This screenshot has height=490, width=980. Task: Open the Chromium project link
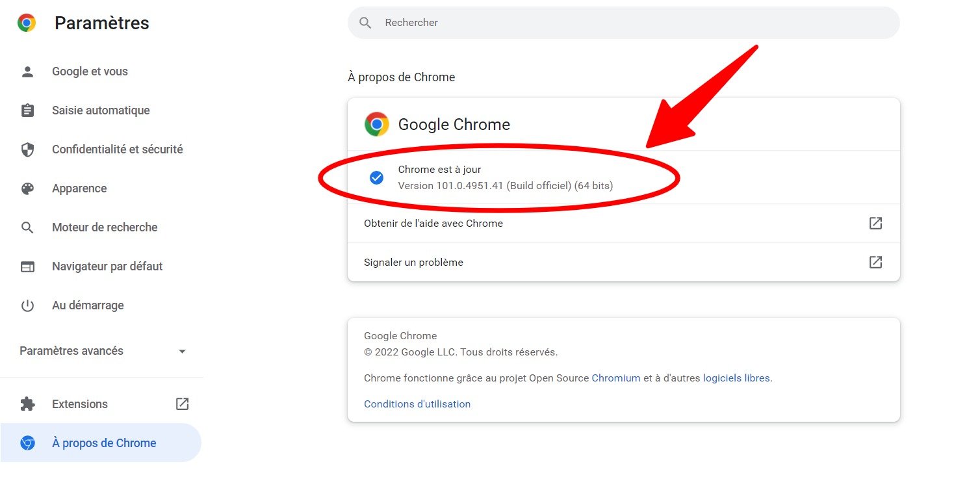tap(616, 378)
